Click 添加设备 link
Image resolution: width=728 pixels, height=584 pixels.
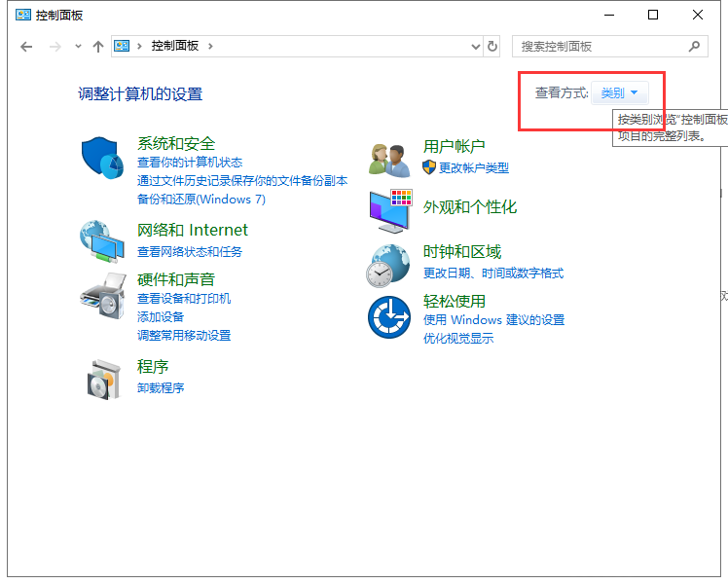161,317
